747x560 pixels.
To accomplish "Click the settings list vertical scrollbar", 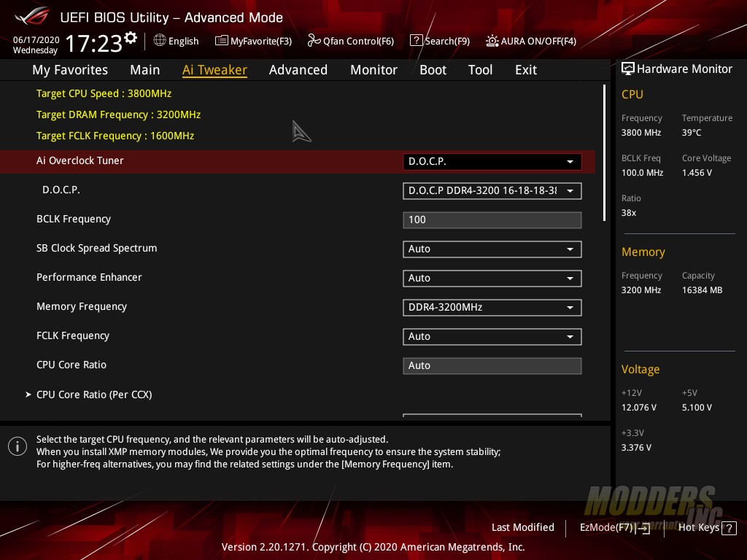I will click(x=604, y=152).
